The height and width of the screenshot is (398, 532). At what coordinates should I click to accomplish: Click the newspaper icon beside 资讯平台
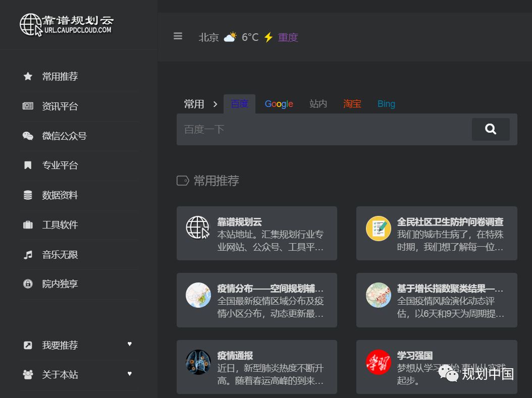tap(28, 106)
